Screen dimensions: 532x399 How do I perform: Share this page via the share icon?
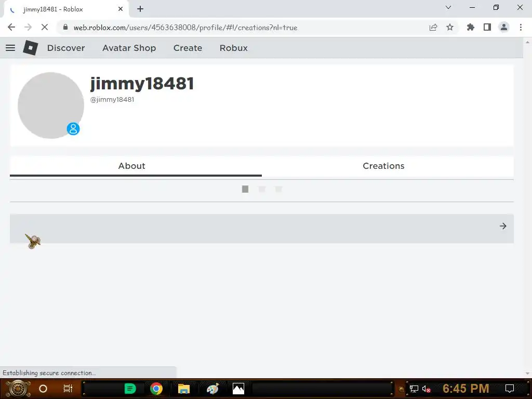click(x=433, y=28)
